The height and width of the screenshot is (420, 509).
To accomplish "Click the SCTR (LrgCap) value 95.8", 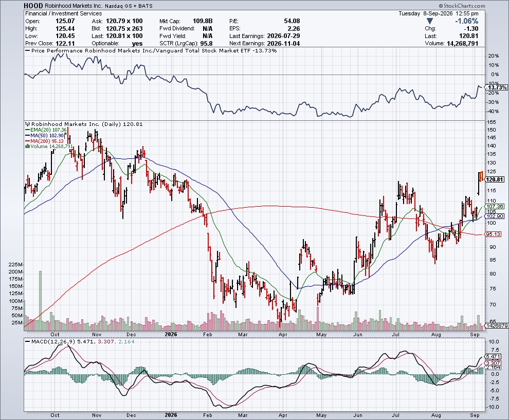I will (x=207, y=44).
